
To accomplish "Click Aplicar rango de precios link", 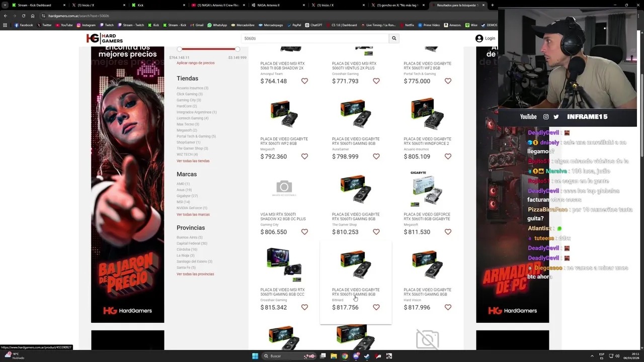I will coord(195,63).
